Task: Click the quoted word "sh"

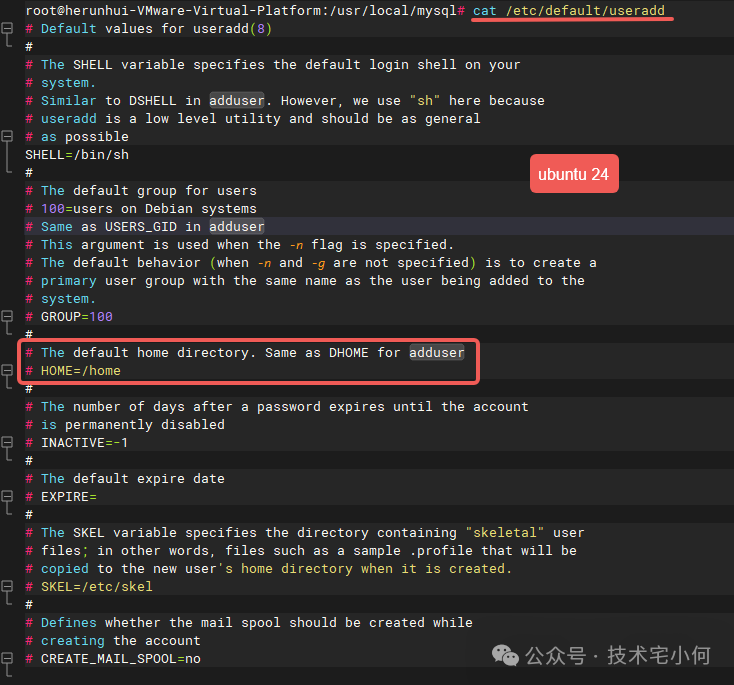Action: (x=425, y=100)
